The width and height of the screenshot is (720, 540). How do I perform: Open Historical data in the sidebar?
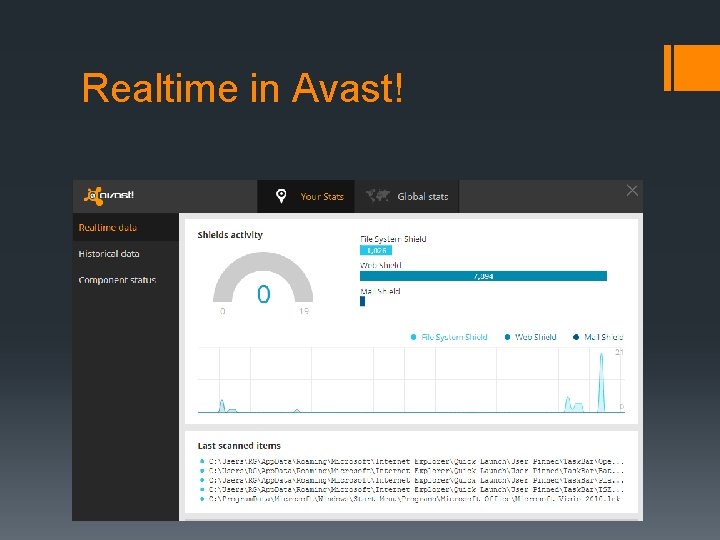click(125, 253)
